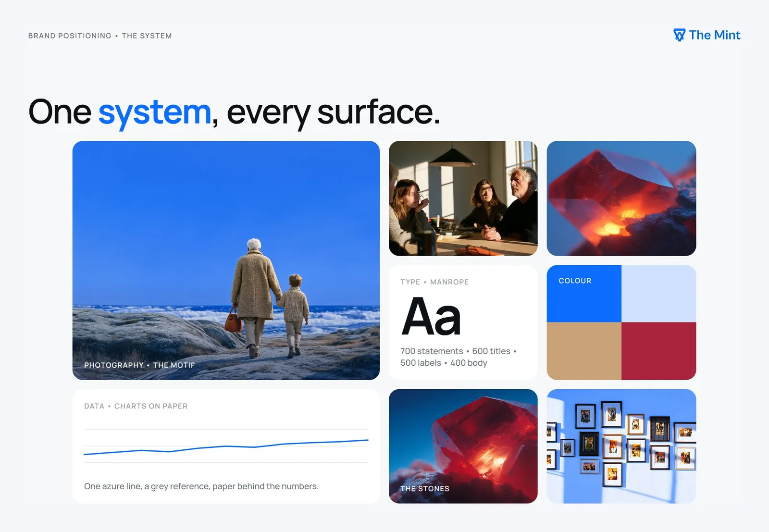Click THE SYSTEM breadcrumb text
Screen dimensions: 769x532
(x=147, y=36)
